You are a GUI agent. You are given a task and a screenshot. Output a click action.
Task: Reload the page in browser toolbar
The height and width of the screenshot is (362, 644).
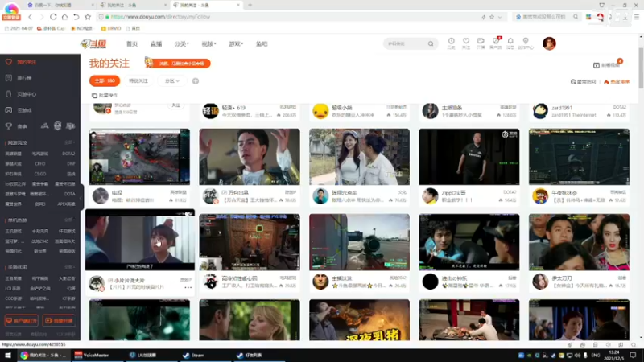(x=53, y=17)
